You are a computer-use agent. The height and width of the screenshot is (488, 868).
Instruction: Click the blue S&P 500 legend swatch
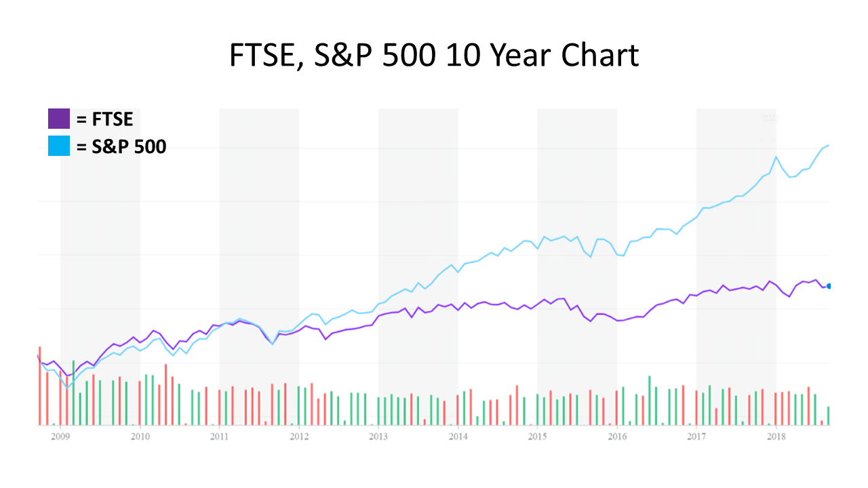[59, 146]
